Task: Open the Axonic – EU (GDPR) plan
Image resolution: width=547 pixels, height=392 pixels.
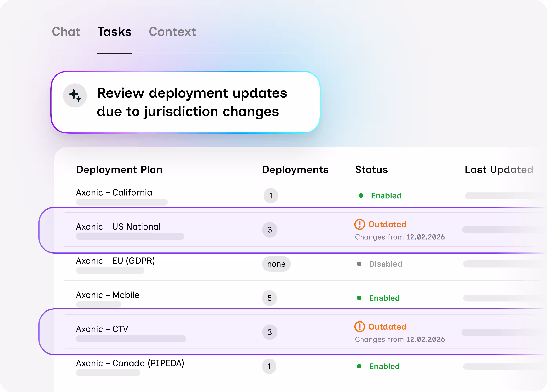Action: click(x=115, y=261)
